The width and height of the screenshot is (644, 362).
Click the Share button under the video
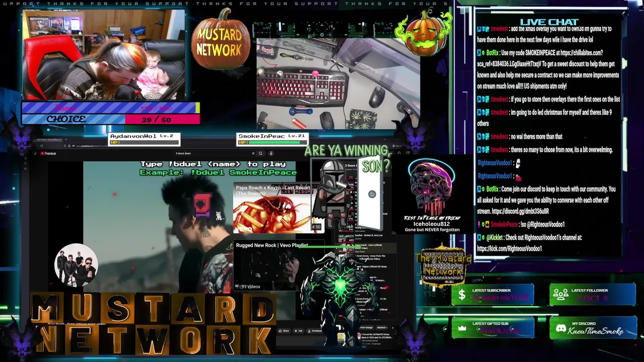click(284, 331)
